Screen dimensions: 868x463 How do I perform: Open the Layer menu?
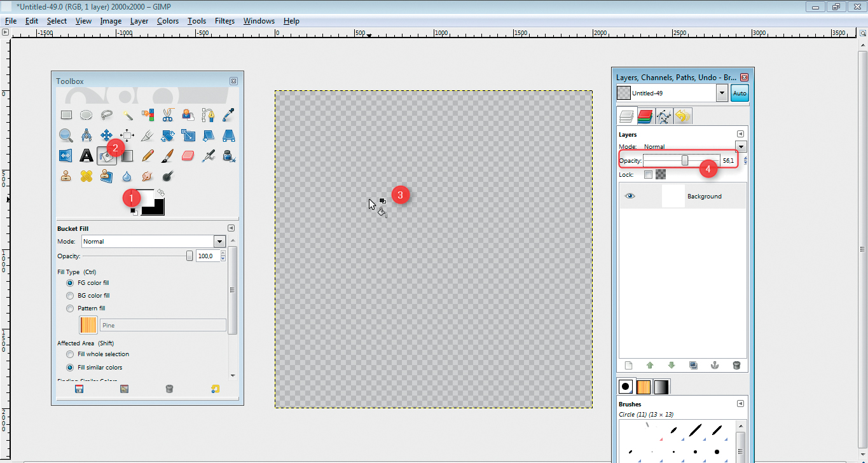coord(139,21)
